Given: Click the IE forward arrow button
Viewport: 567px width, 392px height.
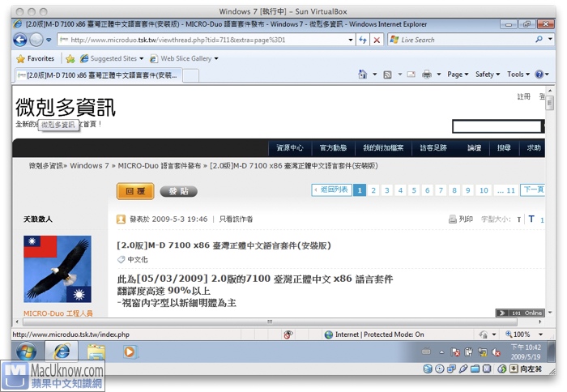Looking at the screenshot, I should click(x=36, y=40).
